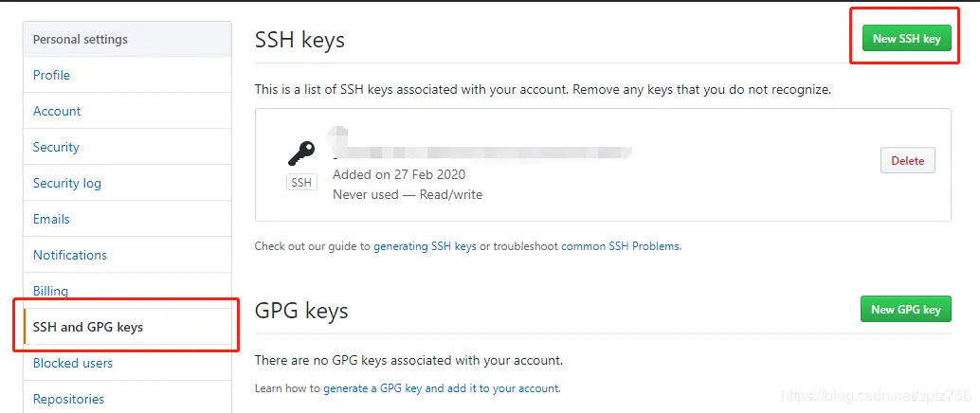980x413 pixels.
Task: Open the Security settings section
Action: click(56, 147)
